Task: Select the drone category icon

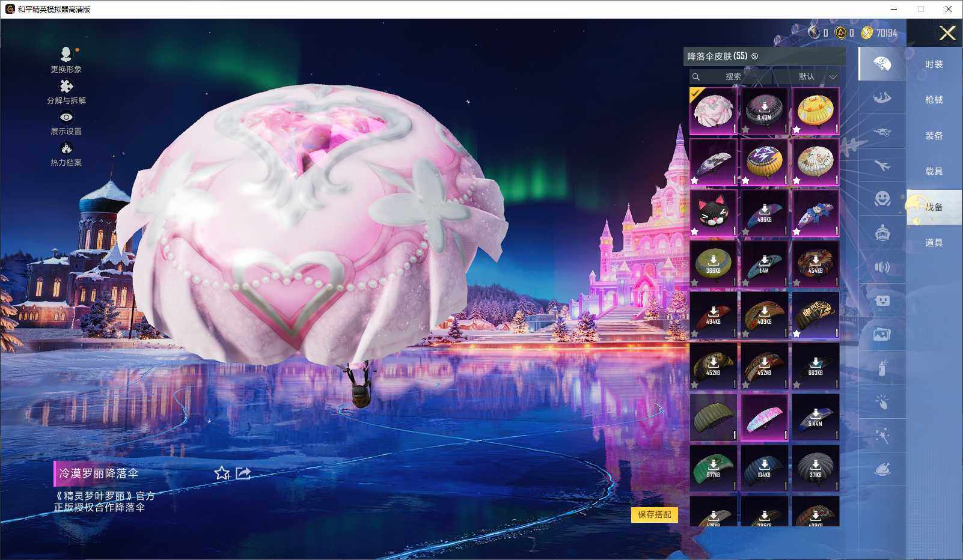Action: coord(882,132)
